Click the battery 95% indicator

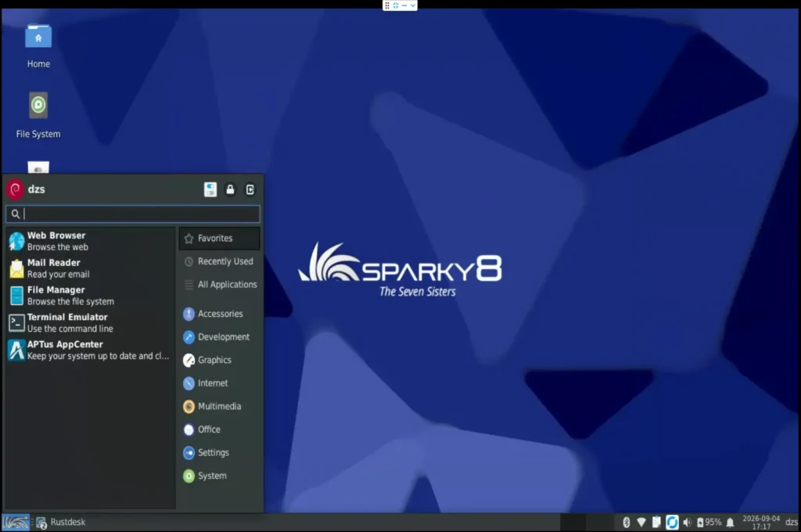tap(709, 523)
